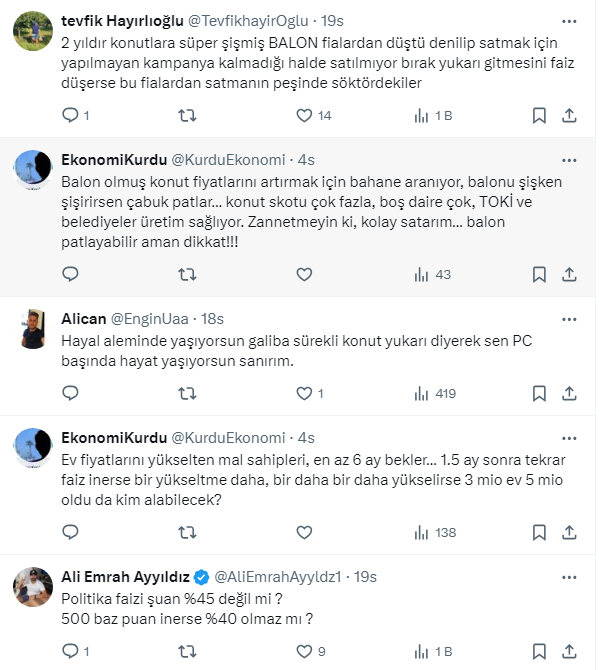Screen dimensions: 600x670
Task: Share tevfik Hayırlıoğlu's tweet
Action: coord(570,116)
